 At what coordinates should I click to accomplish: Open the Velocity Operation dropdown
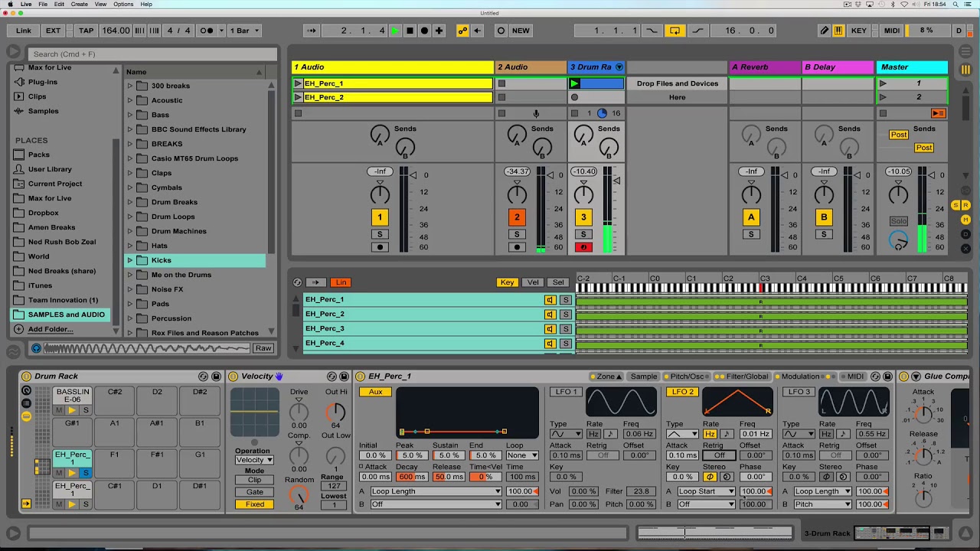pyautogui.click(x=254, y=460)
